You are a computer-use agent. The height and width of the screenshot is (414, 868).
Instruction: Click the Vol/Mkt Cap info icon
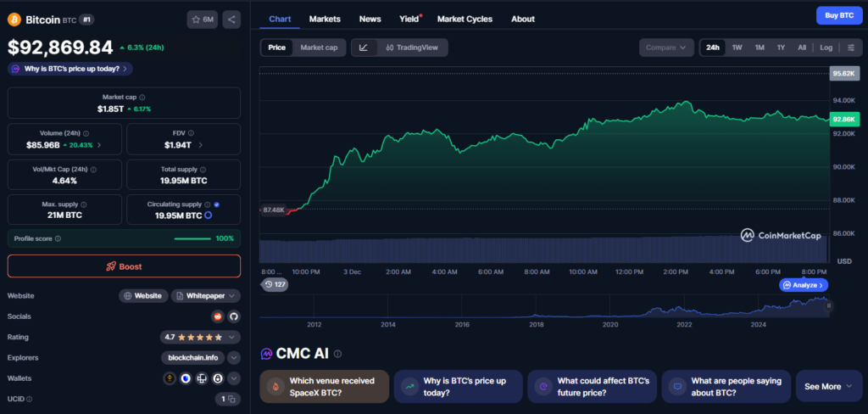(x=93, y=170)
